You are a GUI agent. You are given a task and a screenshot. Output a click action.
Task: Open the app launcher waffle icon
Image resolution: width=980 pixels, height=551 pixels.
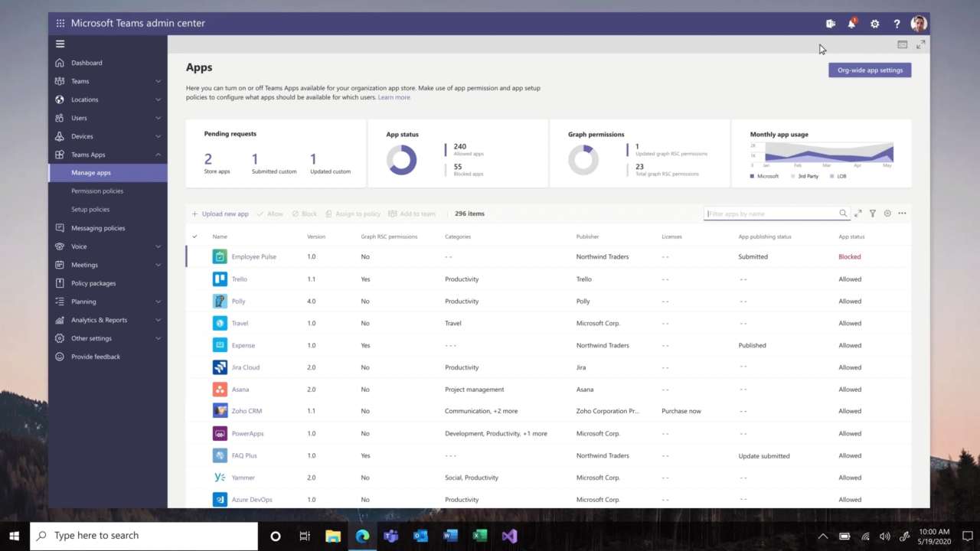(x=60, y=24)
